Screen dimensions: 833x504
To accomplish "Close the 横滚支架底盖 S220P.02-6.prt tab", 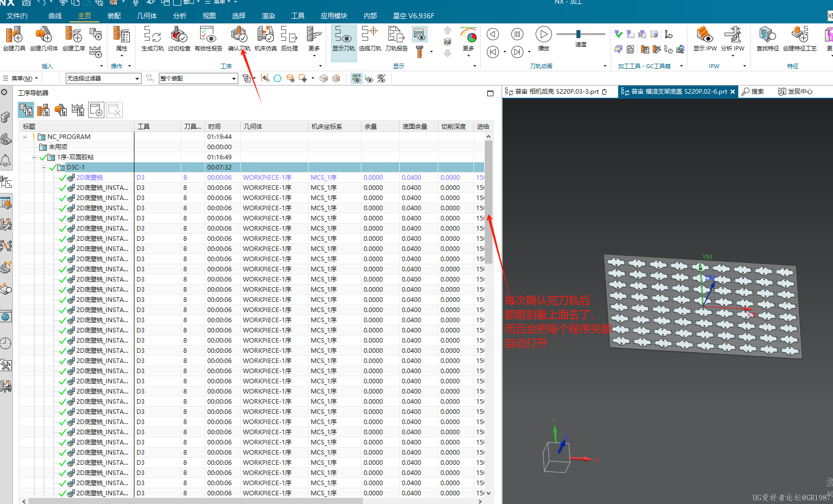I will (733, 92).
